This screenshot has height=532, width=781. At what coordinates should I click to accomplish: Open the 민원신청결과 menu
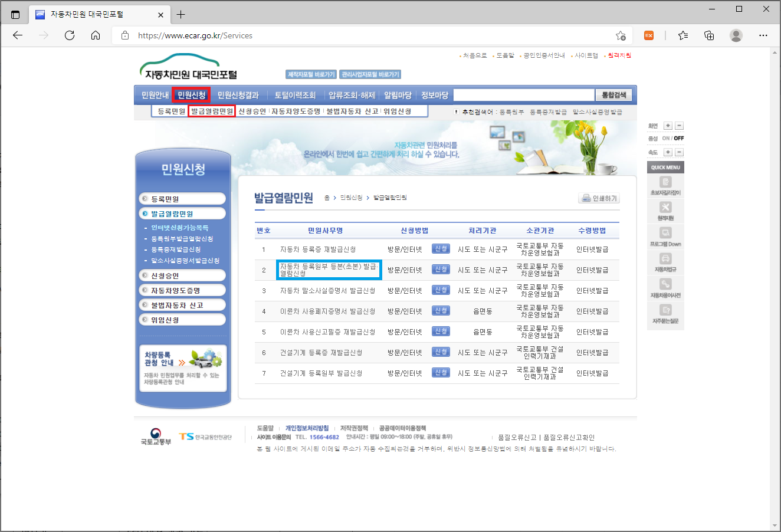[238, 95]
